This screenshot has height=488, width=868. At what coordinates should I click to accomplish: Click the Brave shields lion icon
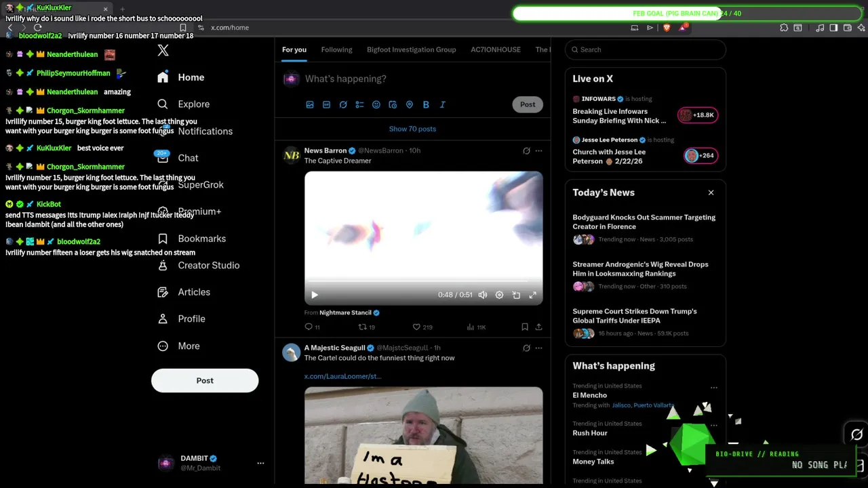coord(667,28)
